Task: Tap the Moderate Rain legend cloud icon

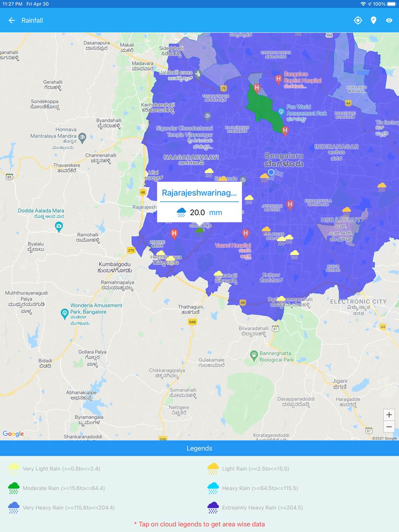Action: [14, 488]
